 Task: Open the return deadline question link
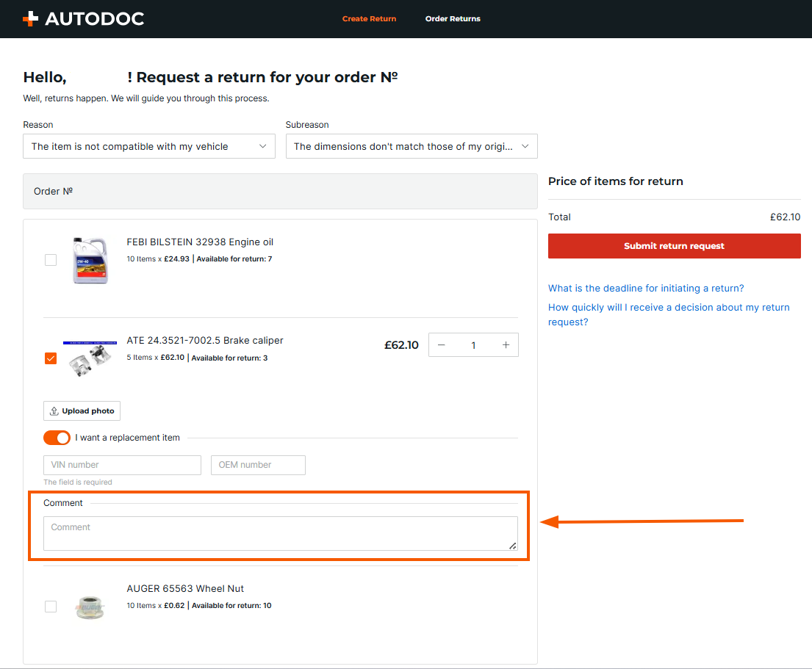point(646,289)
